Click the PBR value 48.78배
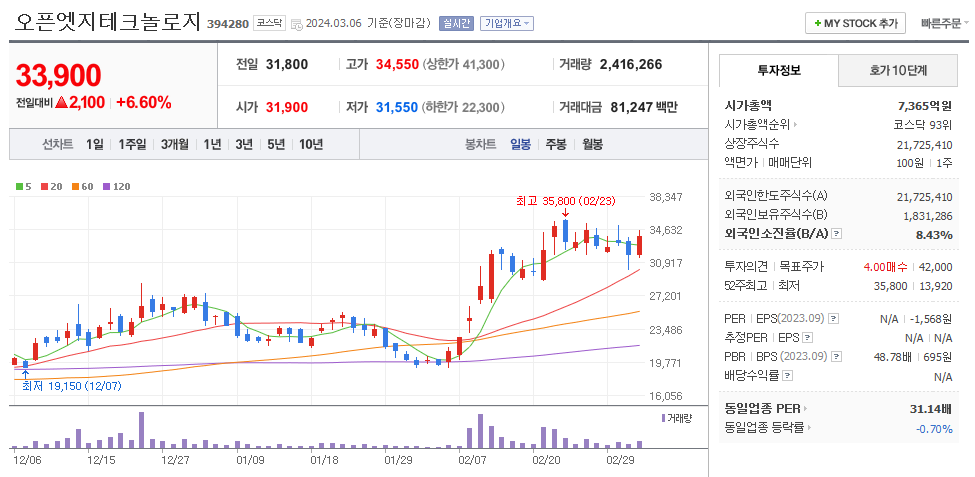The image size is (975, 477). (895, 357)
